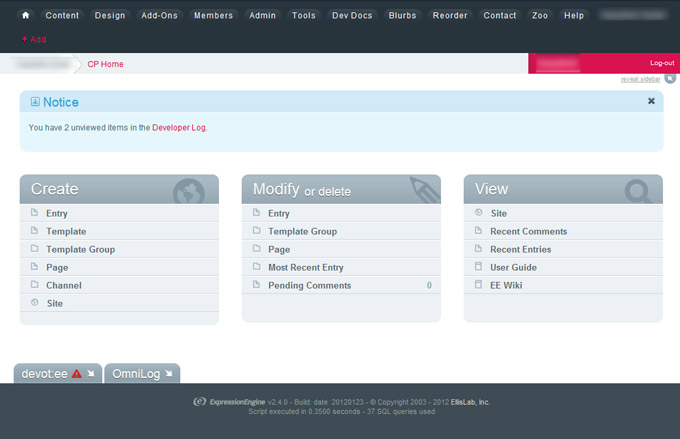Screen dimensions: 680x439
Task: Expand the OmniLog panel arrow
Action: coord(169,373)
